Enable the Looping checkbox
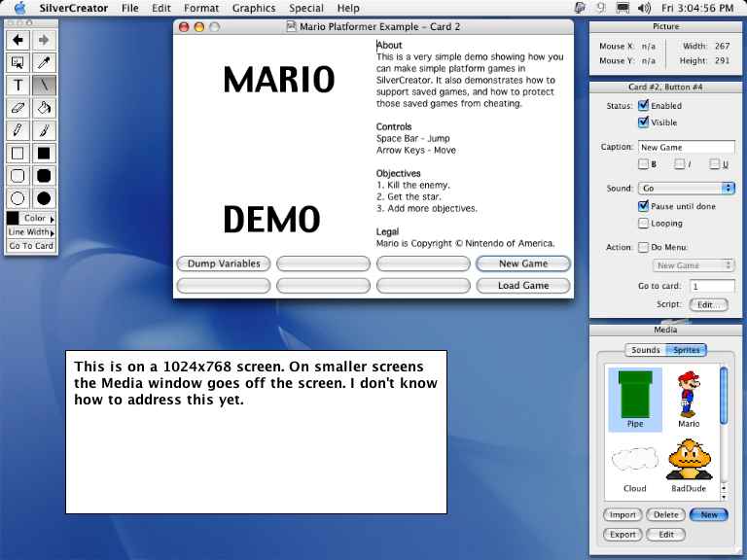Viewport: 747px width, 560px height. pos(643,224)
